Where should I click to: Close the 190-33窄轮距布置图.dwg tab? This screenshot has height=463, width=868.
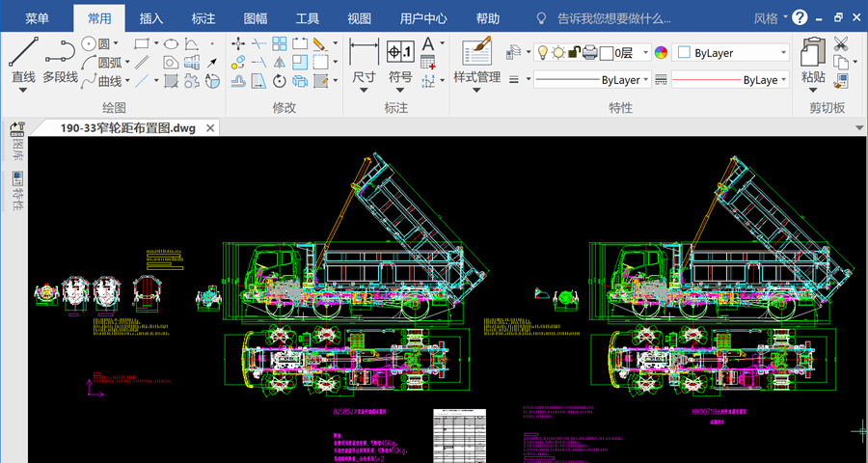(x=210, y=128)
